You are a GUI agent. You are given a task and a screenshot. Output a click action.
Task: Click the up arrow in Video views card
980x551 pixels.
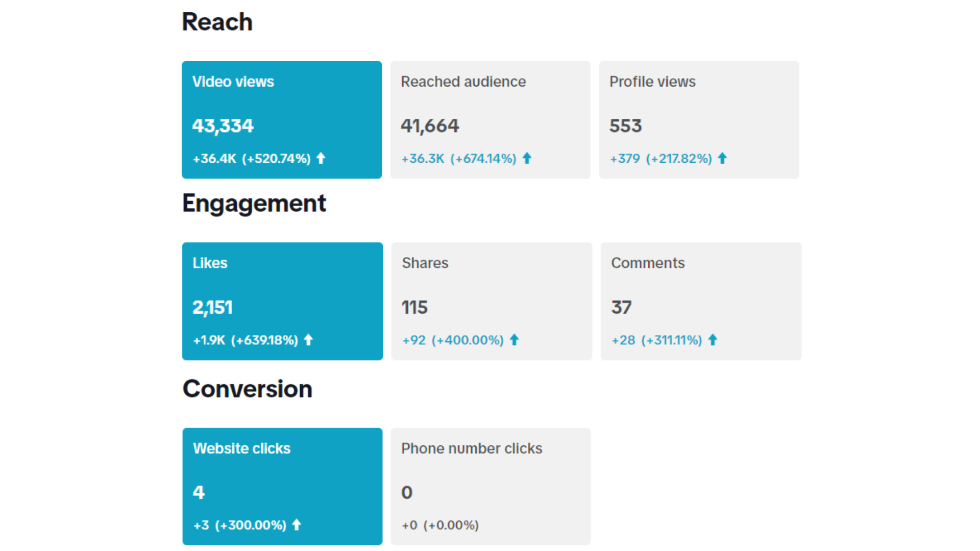pos(321,158)
